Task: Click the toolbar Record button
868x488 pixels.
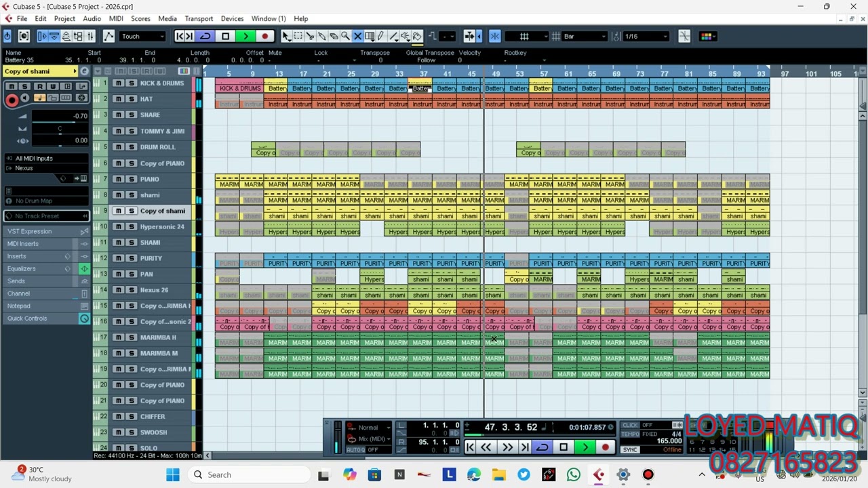Action: tap(265, 36)
